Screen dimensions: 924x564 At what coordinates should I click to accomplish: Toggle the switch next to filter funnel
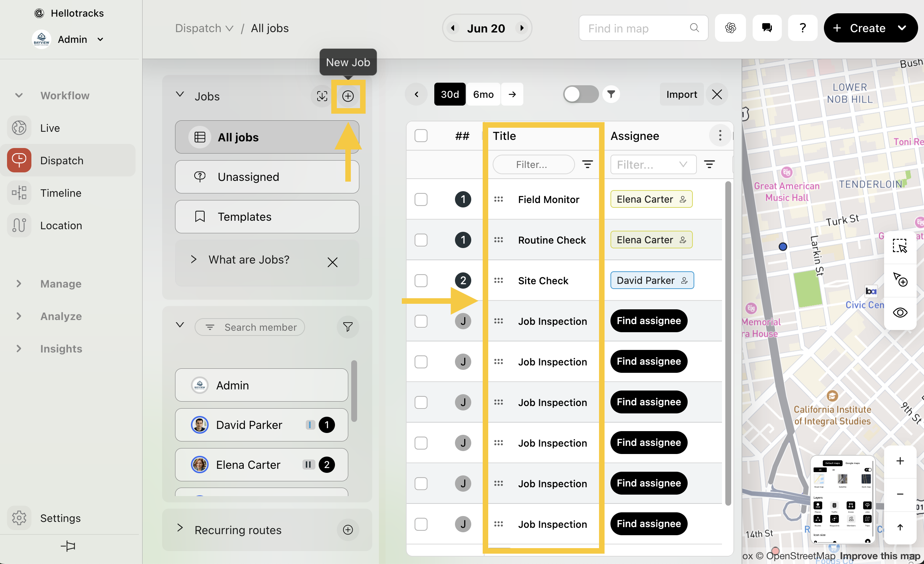tap(581, 94)
